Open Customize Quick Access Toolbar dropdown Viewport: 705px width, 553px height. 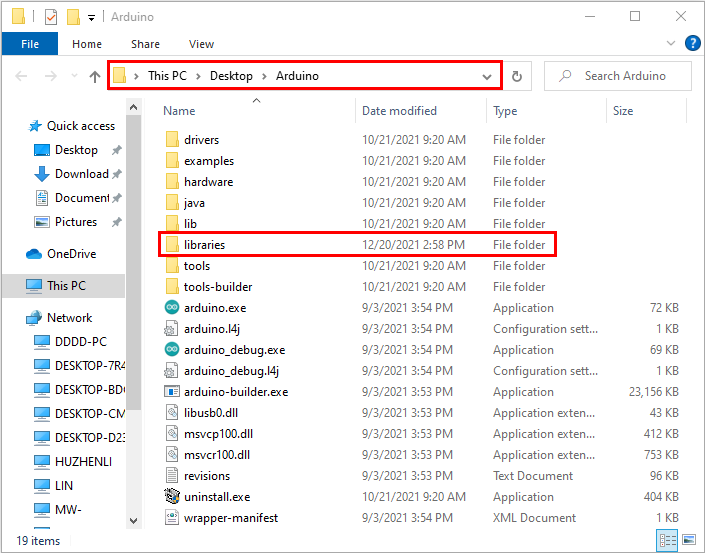click(91, 18)
